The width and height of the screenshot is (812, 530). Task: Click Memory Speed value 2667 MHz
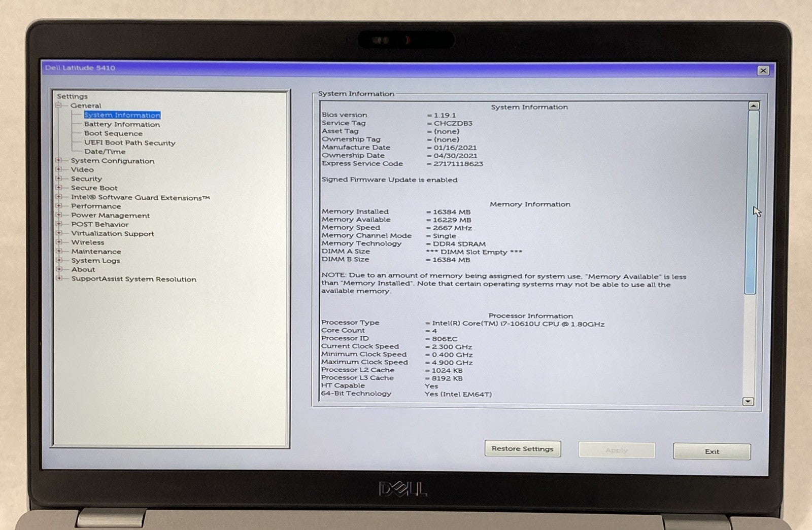pyautogui.click(x=452, y=228)
